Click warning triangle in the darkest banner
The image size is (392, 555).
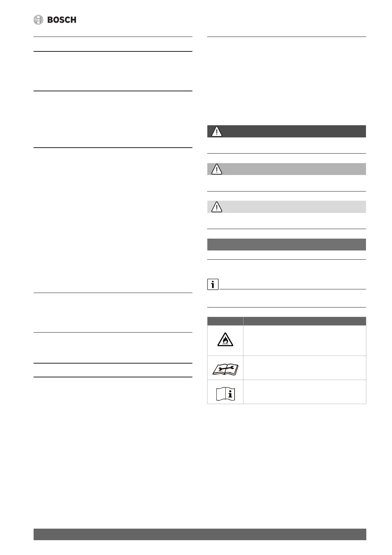tap(216, 131)
